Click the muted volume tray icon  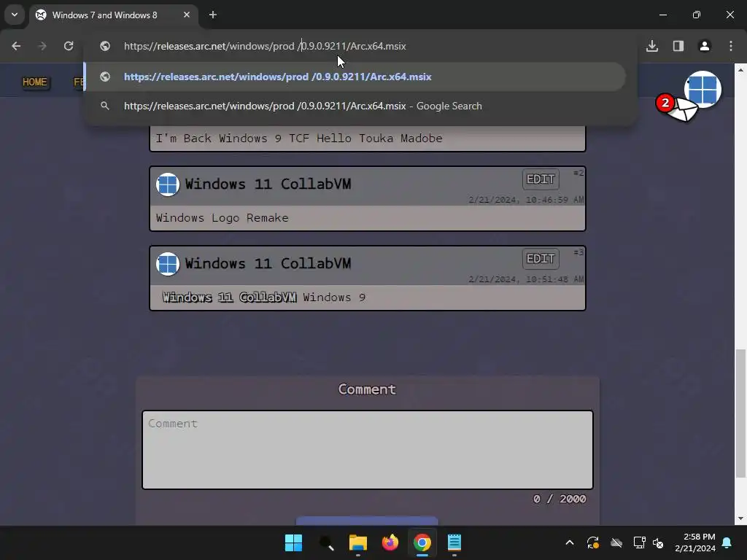[x=659, y=542]
